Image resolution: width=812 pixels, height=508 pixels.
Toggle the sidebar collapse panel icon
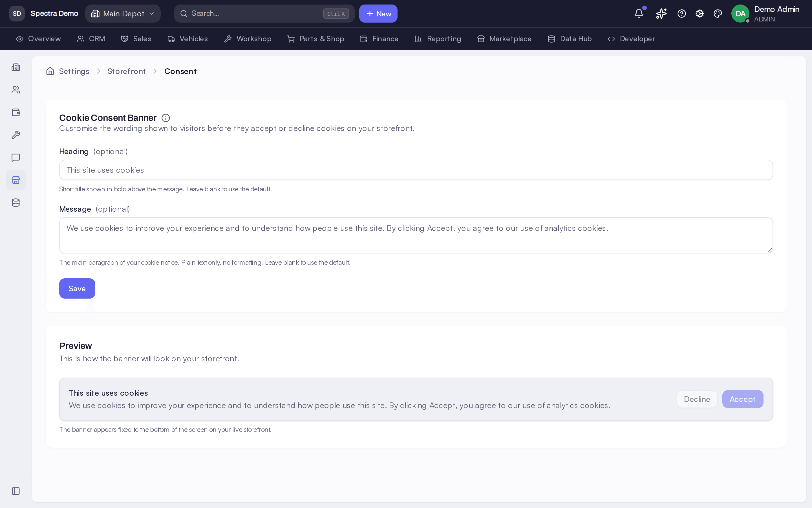[16, 491]
